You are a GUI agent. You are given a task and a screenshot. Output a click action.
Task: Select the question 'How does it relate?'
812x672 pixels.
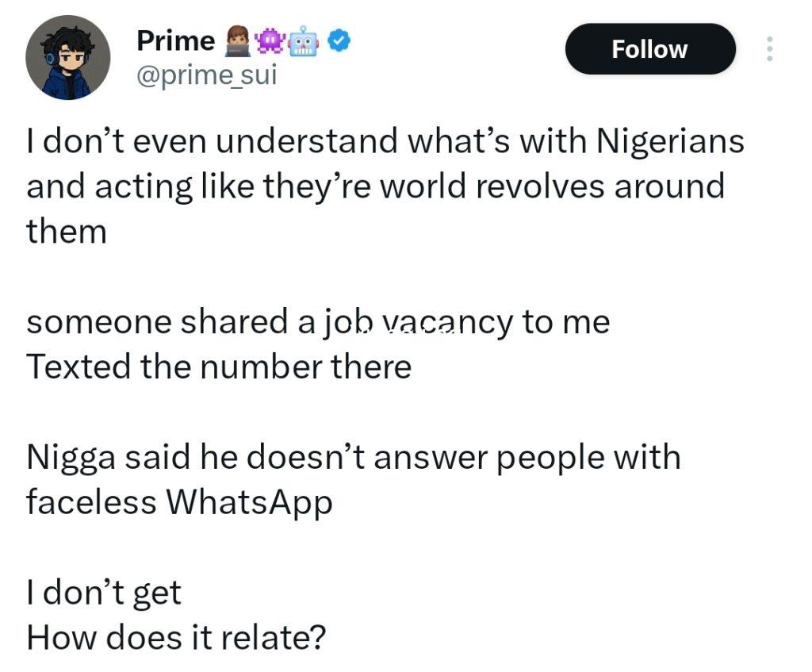click(x=176, y=637)
